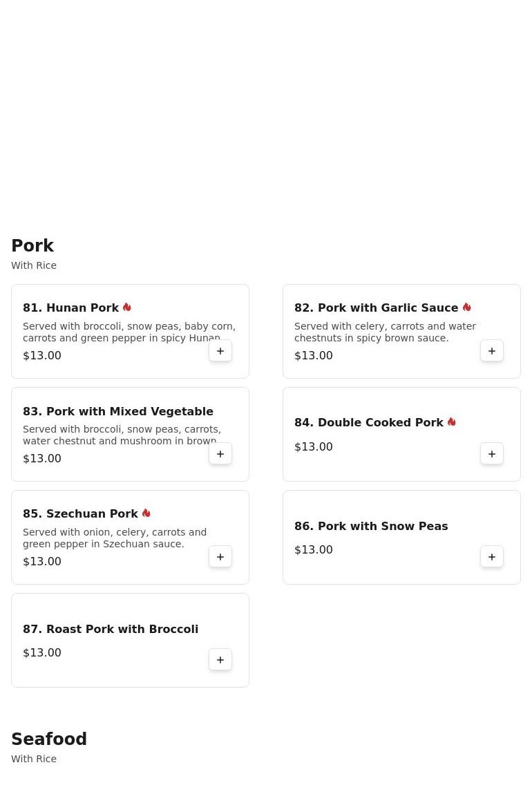Add Pork with Garlic Sauce via plus
Image resolution: width=532 pixels, height=812 pixels.
[x=492, y=351]
